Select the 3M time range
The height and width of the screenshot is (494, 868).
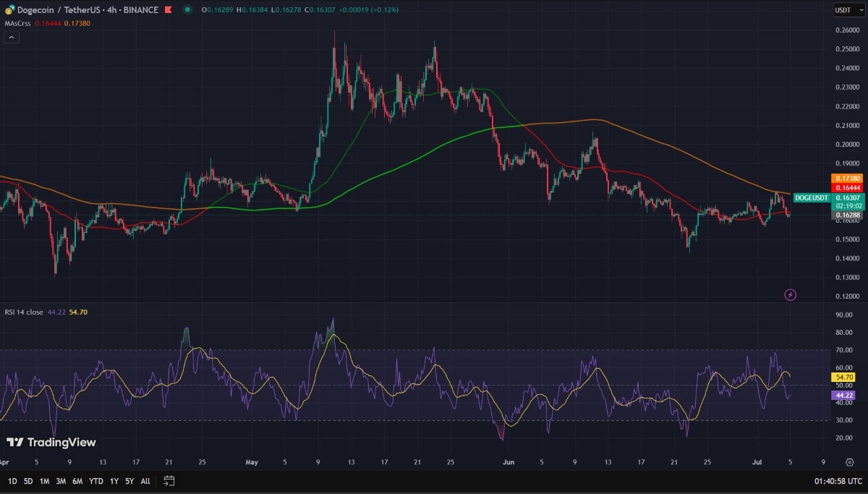61,481
